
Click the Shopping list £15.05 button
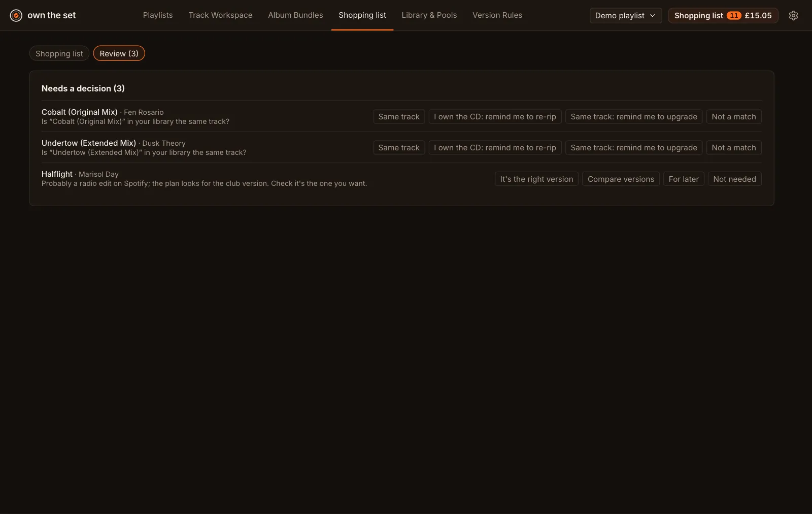(x=723, y=16)
